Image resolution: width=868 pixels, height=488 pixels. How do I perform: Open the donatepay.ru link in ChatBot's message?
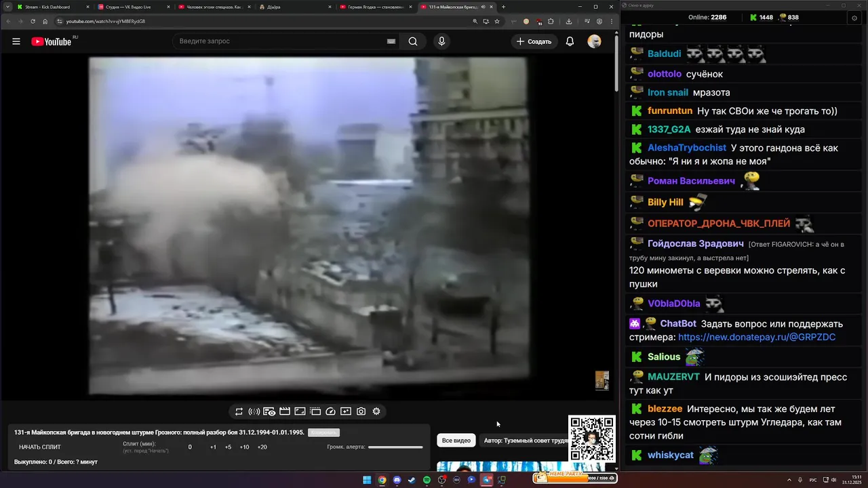757,337
